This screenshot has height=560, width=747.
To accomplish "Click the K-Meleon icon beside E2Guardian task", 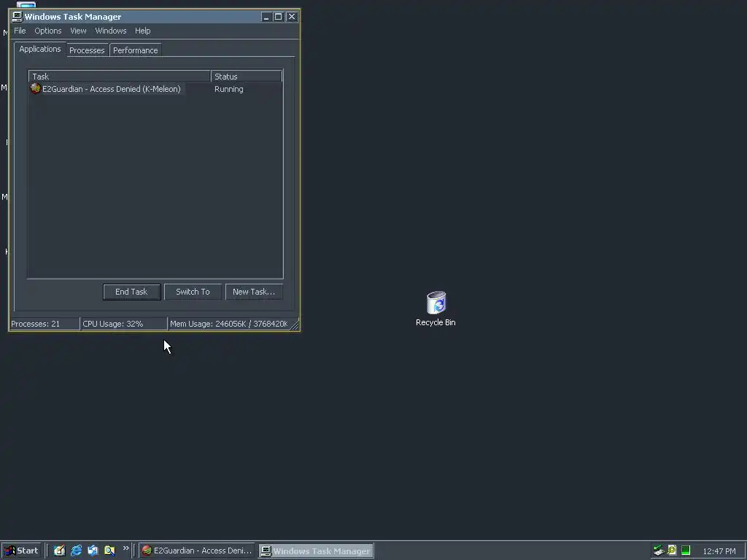I will [x=35, y=88].
